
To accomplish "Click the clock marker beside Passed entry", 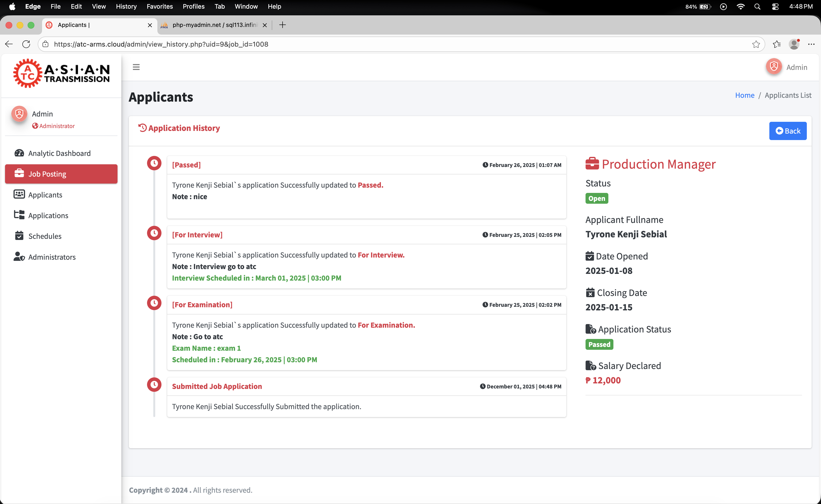I will (x=154, y=163).
